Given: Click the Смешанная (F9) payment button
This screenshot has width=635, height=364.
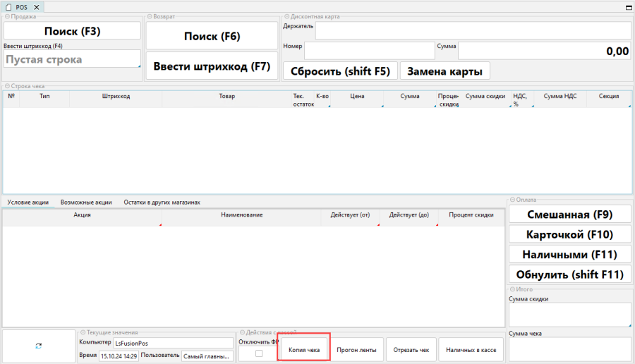Looking at the screenshot, I should point(569,214).
